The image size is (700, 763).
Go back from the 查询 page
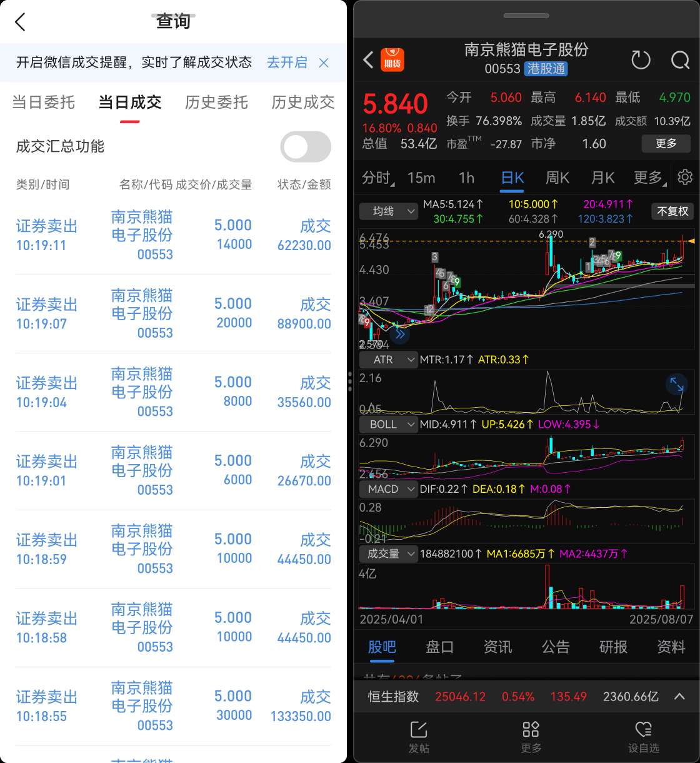point(20,22)
